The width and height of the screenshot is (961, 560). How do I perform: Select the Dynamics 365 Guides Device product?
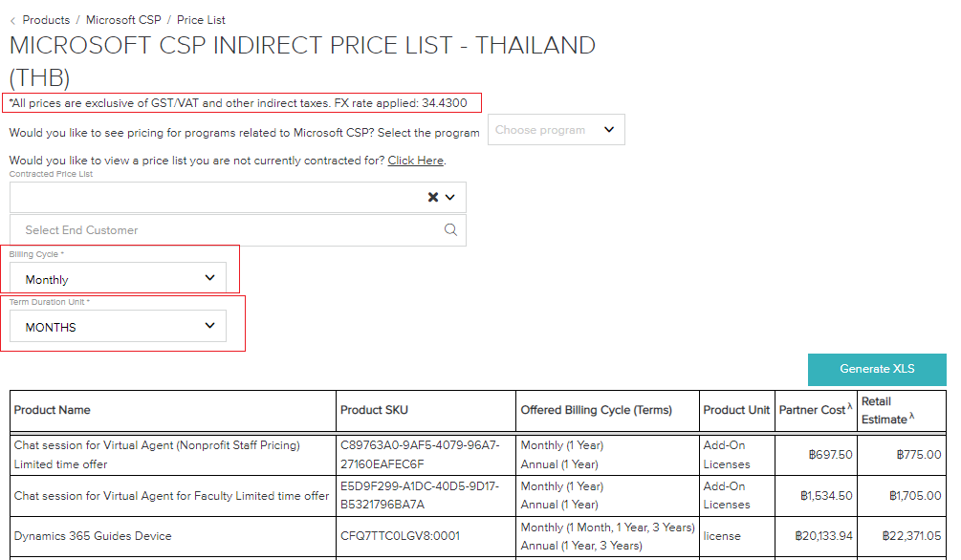point(93,536)
